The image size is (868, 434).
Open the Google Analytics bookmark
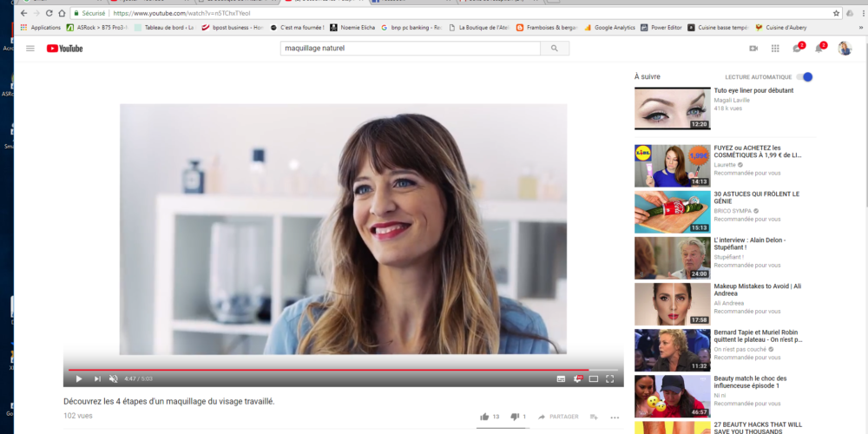[610, 27]
